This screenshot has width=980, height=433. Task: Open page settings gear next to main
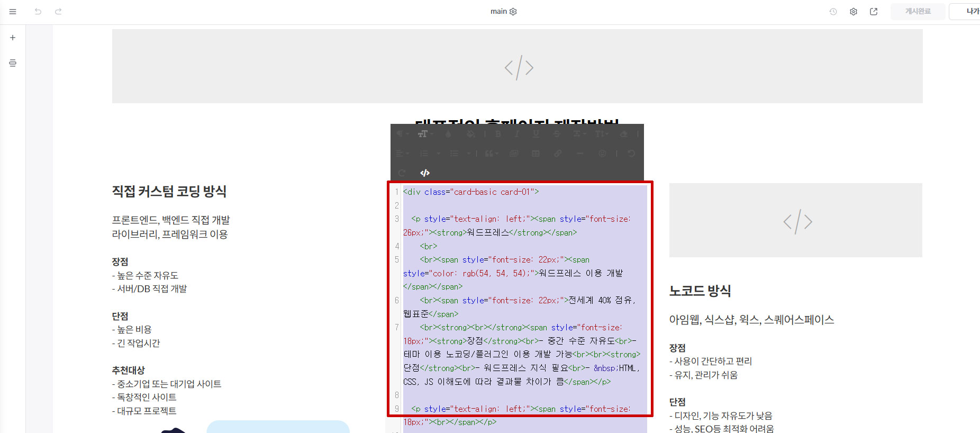tap(513, 12)
